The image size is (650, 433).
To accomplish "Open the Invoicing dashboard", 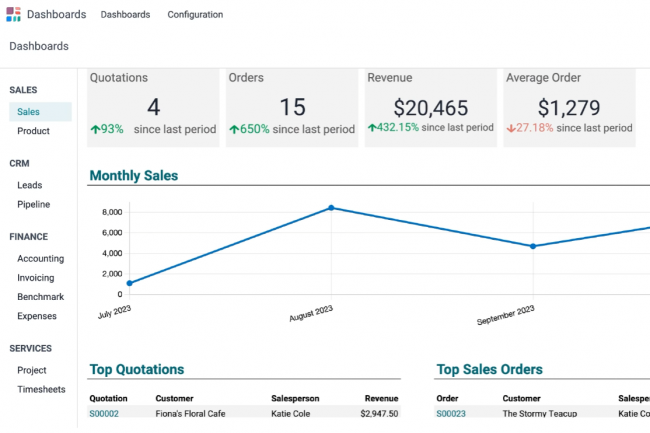I will [36, 278].
